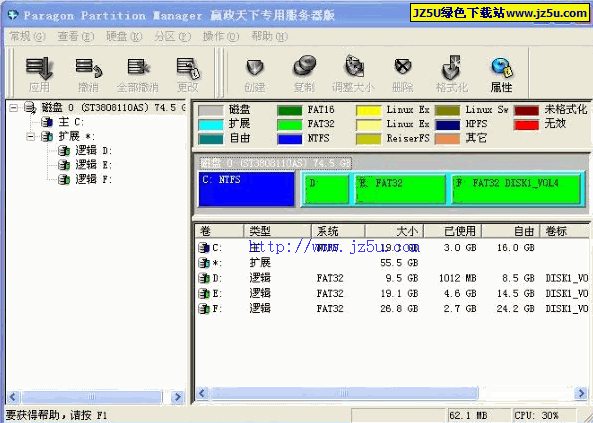Click the 调整大小 (Resize) toolbar icon
Viewport: 593px width, 423px height.
[x=354, y=67]
